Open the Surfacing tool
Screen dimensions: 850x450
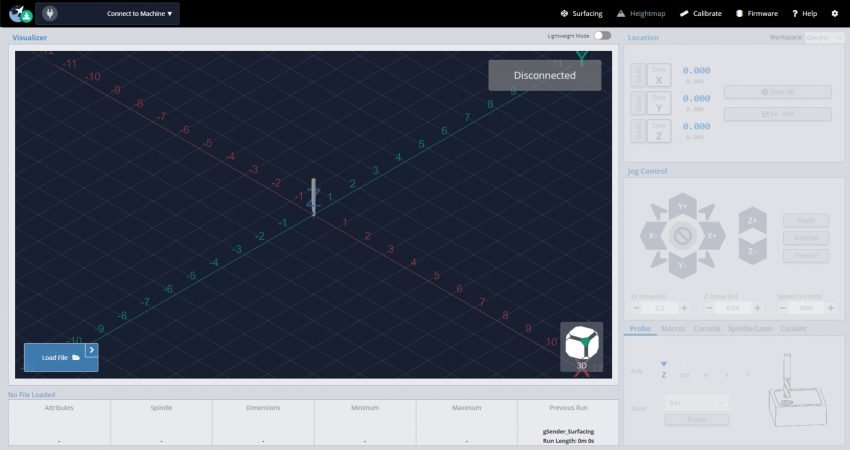[581, 14]
